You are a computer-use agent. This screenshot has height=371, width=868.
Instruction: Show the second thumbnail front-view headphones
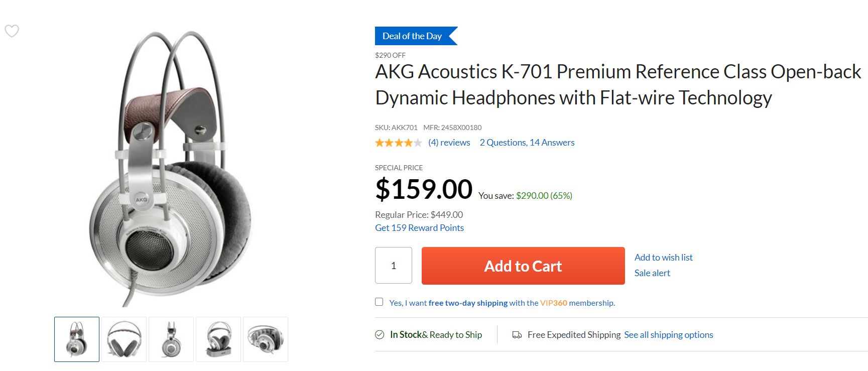124,339
